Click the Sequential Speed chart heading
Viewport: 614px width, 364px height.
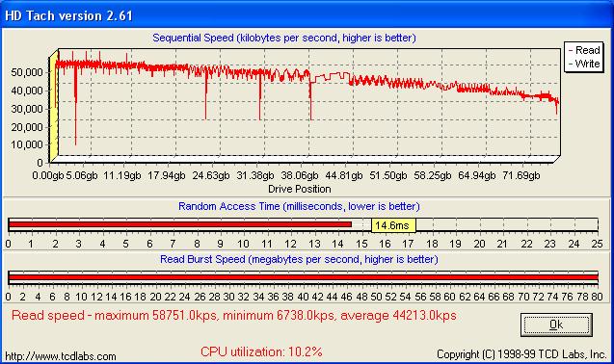(284, 38)
